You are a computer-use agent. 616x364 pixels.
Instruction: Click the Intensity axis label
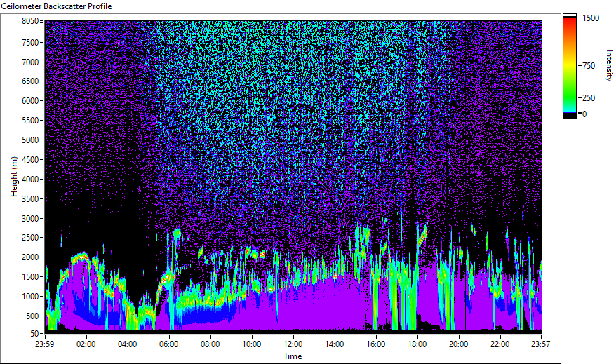[x=609, y=65]
